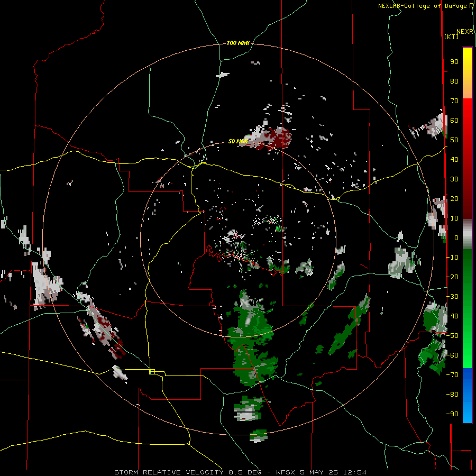Click the -10 knot scale label
The width and height of the screenshot is (476, 476).
pyautogui.click(x=452, y=258)
